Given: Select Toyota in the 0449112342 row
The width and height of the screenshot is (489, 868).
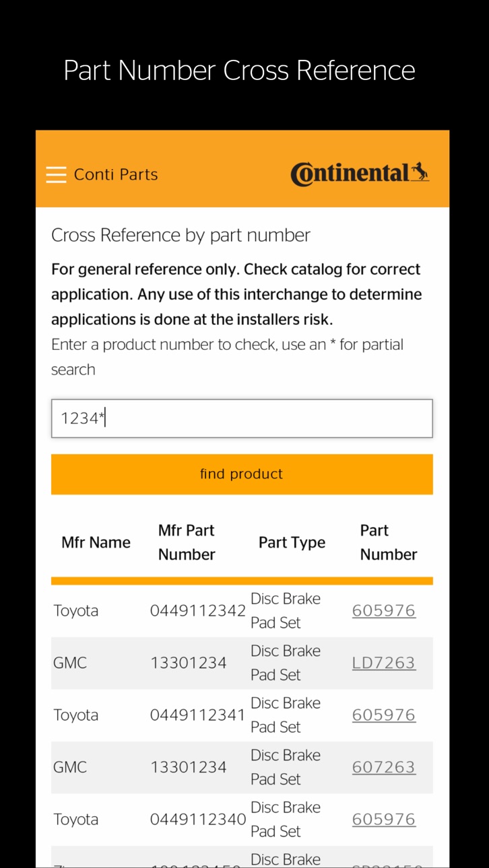Looking at the screenshot, I should point(76,610).
